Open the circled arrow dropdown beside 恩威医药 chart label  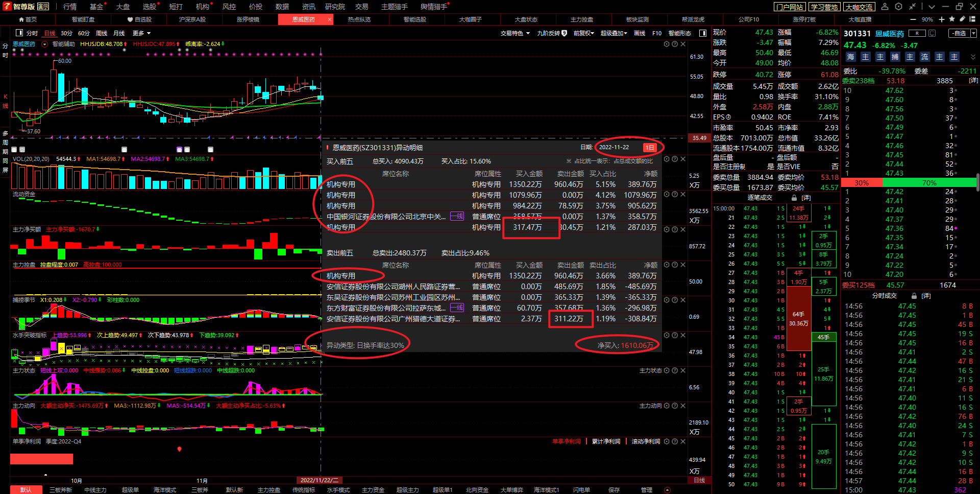[x=45, y=44]
